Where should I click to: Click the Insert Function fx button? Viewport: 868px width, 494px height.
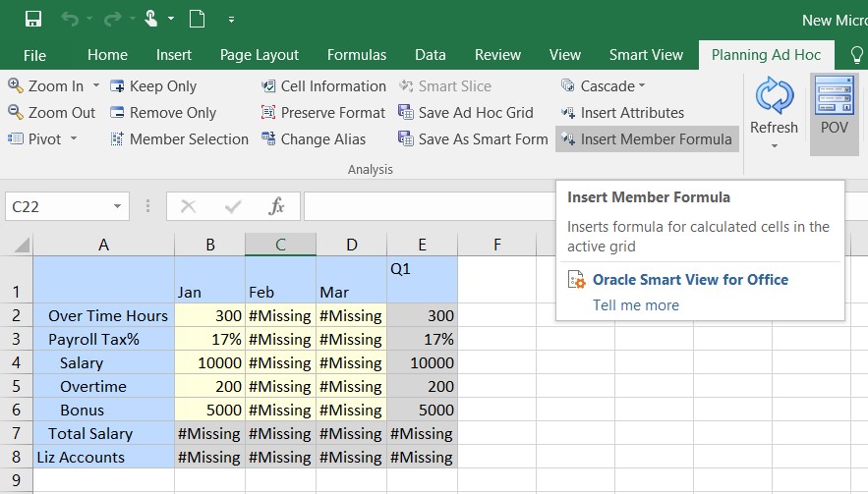(277, 207)
